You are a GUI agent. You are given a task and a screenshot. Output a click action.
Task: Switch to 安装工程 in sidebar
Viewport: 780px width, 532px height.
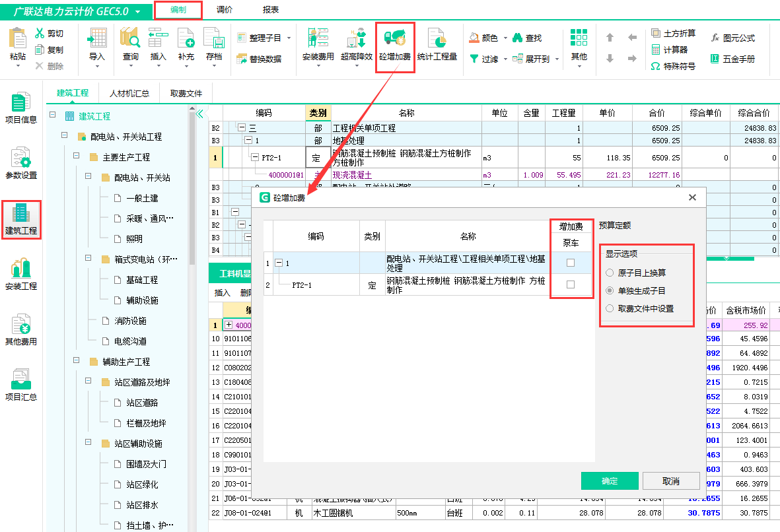coord(21,275)
